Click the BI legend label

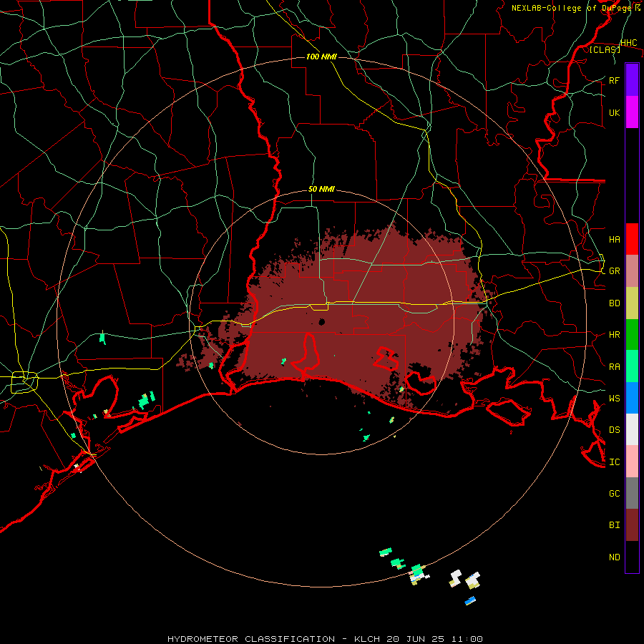(614, 525)
